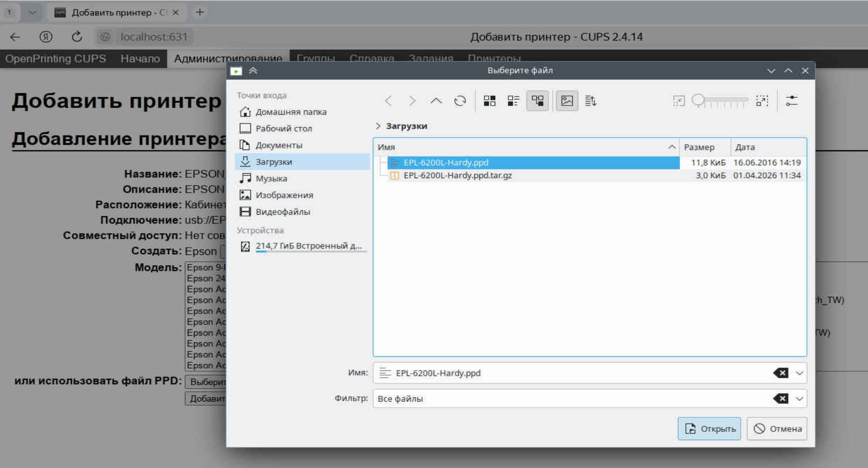Open the sorting options menu
868x468 pixels.
pos(590,101)
